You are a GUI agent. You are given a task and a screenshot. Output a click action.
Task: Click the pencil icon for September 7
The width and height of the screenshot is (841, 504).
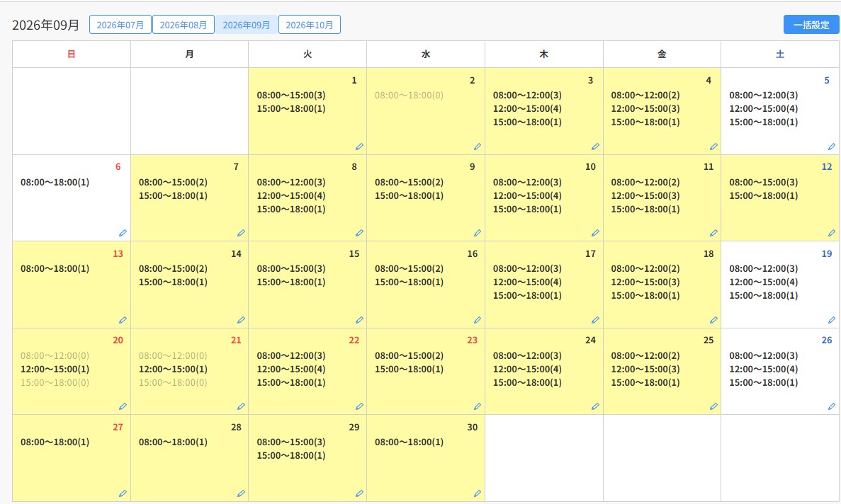(x=241, y=233)
